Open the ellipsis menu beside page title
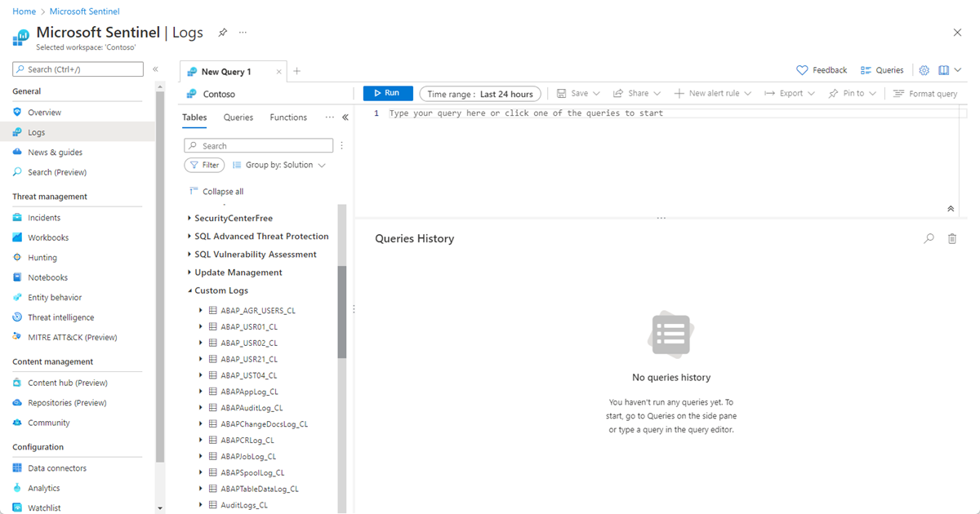 point(243,33)
